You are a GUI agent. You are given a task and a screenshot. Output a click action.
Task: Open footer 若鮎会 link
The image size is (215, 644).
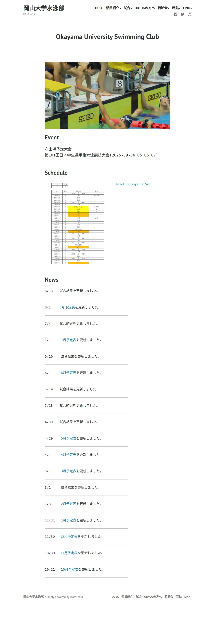coord(169,597)
